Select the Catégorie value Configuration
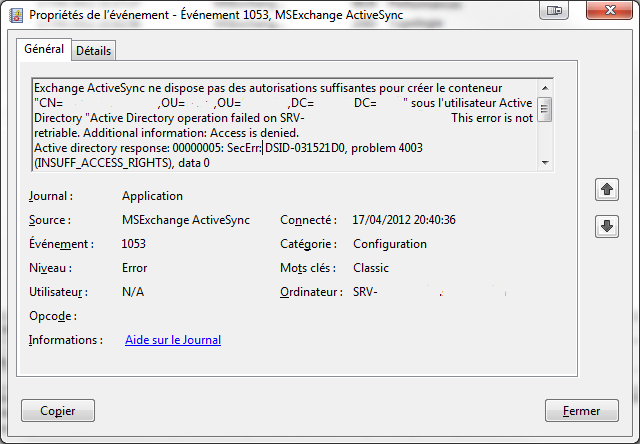 point(390,244)
